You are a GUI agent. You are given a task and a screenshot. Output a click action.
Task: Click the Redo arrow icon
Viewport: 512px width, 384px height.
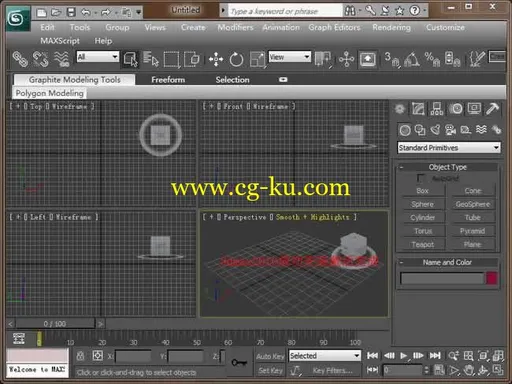(x=105, y=13)
